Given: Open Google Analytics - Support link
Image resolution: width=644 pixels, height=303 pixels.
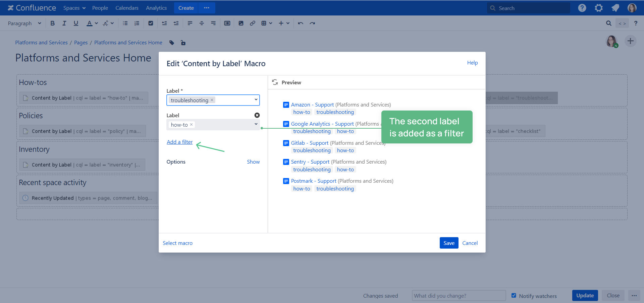Looking at the screenshot, I should click(x=322, y=124).
